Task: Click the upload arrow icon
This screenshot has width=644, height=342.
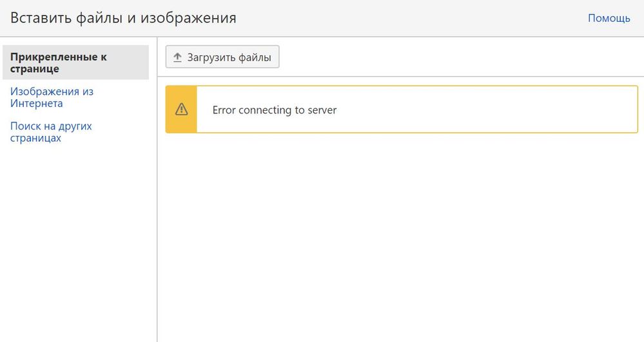Action: tap(178, 57)
